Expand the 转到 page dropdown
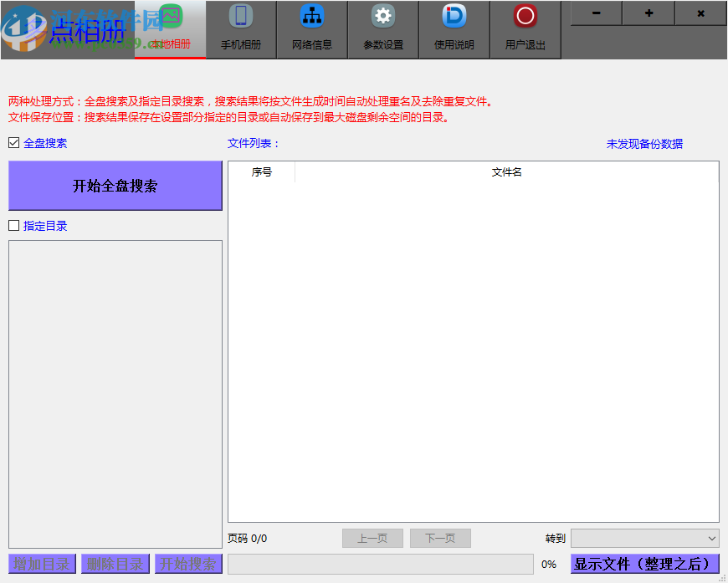728x583 pixels. (x=644, y=539)
